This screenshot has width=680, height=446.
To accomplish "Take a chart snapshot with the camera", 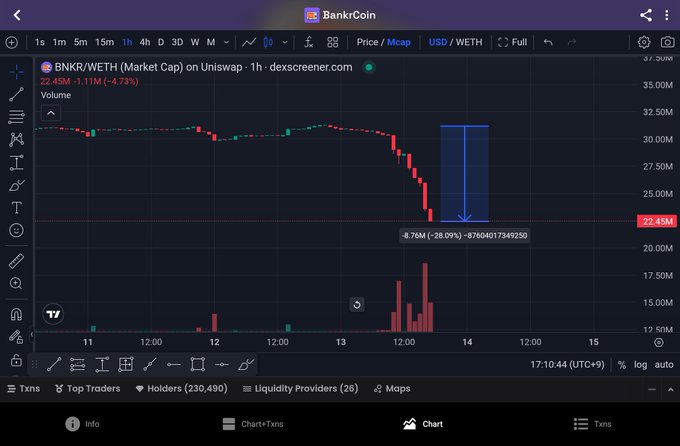I will tap(667, 42).
